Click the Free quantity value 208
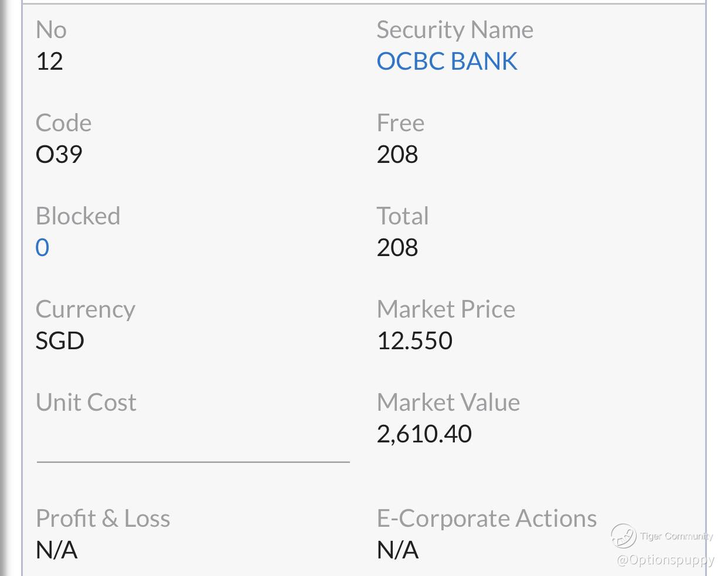 [x=397, y=155]
